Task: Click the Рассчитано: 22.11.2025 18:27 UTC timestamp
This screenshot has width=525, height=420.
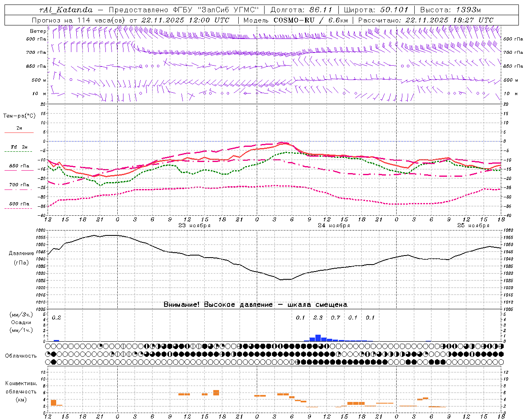Action: [x=426, y=20]
